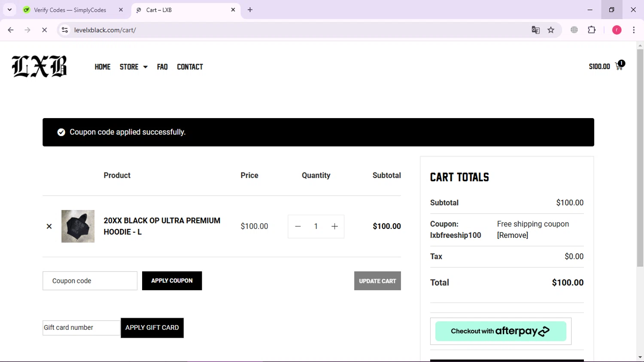The image size is (644, 362).
Task: Open the CONTACT page
Action: point(190,67)
